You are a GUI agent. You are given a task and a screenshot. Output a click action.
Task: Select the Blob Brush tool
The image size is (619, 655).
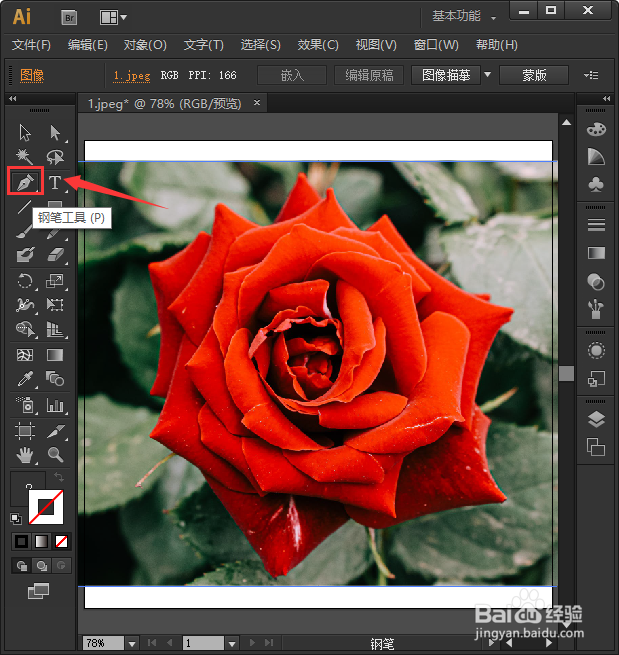25,254
